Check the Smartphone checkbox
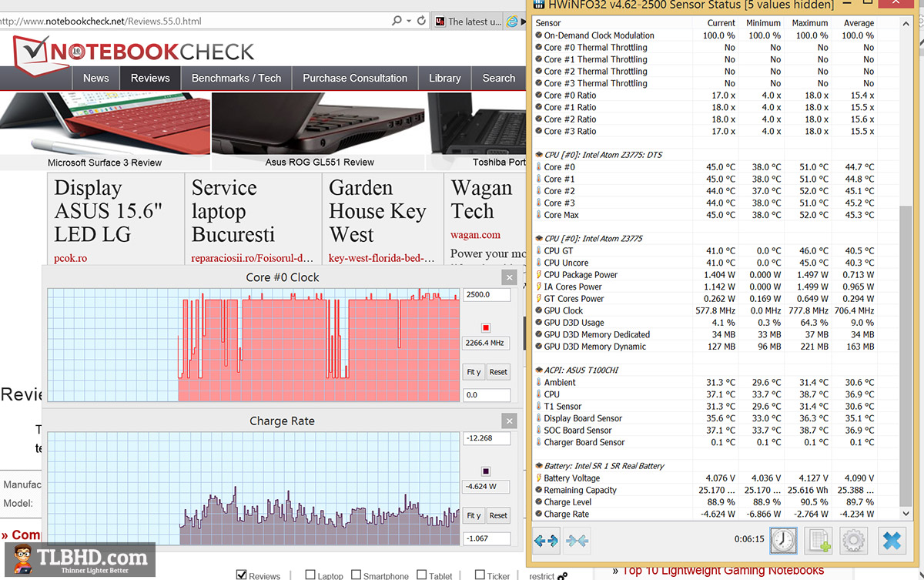Screen dimensions: 924x580 click(x=357, y=575)
